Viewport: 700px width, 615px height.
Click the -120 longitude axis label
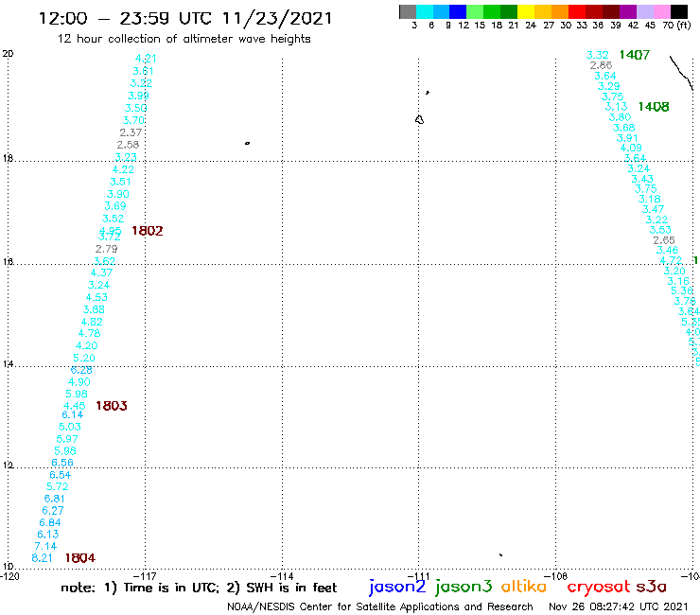9,576
